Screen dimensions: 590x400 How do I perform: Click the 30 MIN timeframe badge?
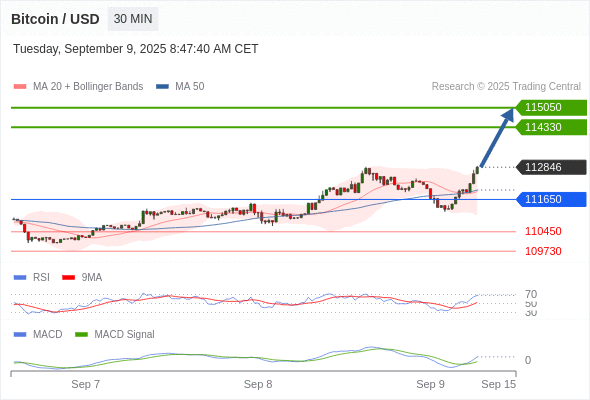[133, 19]
